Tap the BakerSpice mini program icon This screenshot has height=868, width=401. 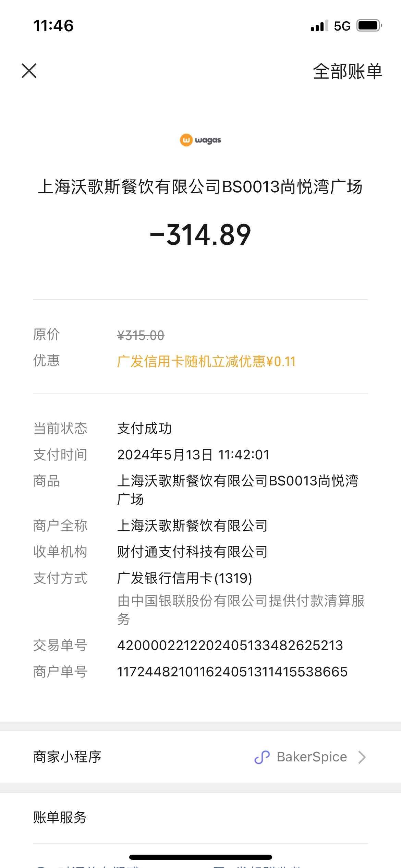coord(262,757)
